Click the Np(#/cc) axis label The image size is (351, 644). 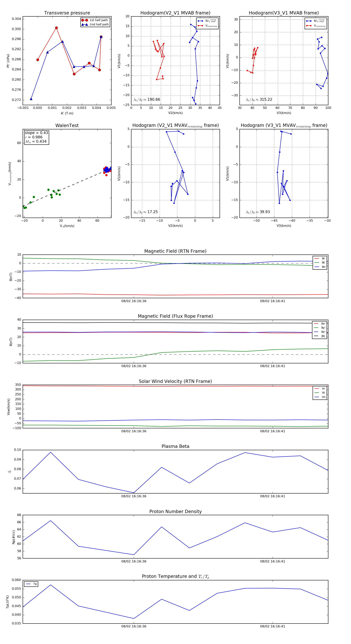coord(14,537)
